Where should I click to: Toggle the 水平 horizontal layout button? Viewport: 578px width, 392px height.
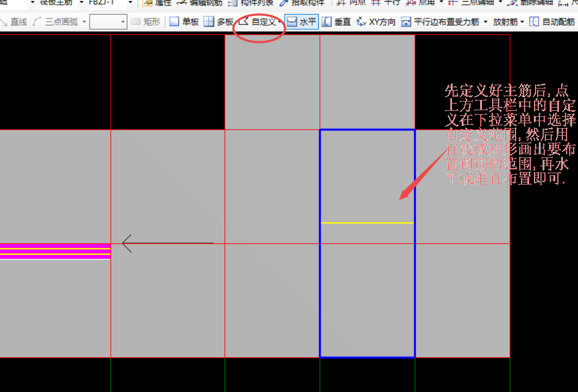coord(301,22)
